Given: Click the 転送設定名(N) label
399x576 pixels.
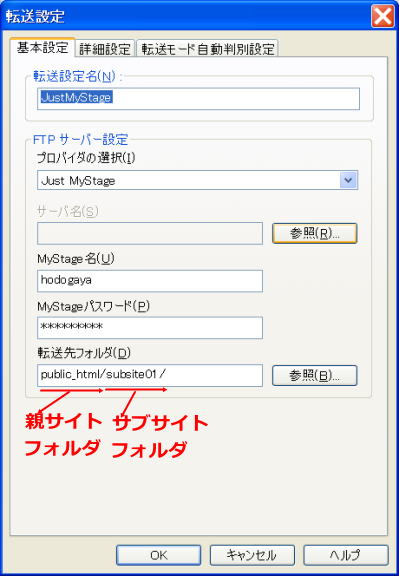Looking at the screenshot, I should click(x=77, y=76).
